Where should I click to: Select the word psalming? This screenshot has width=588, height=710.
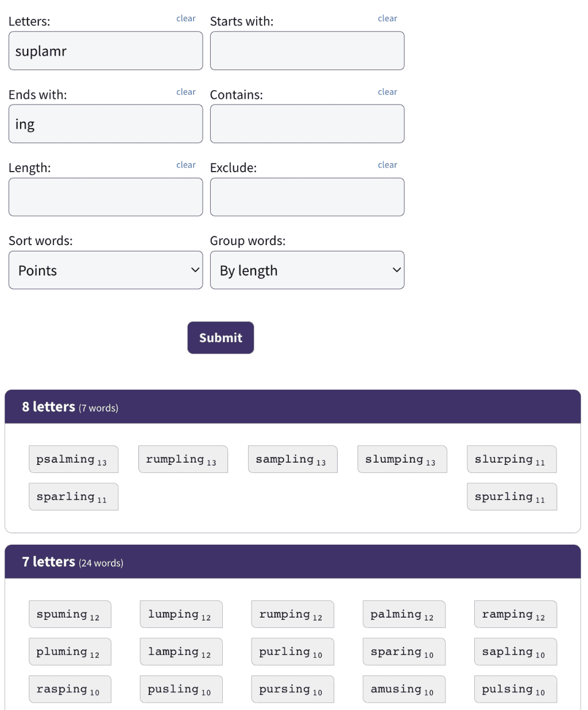coord(73,460)
